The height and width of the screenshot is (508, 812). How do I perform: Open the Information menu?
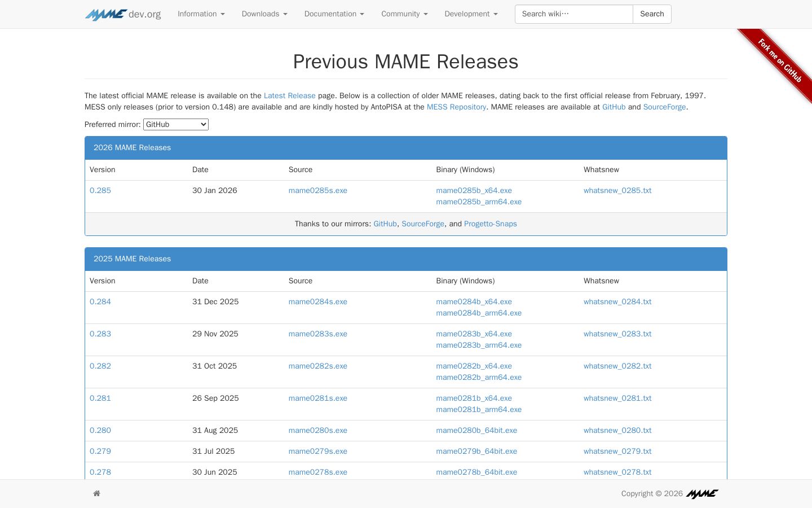click(201, 14)
